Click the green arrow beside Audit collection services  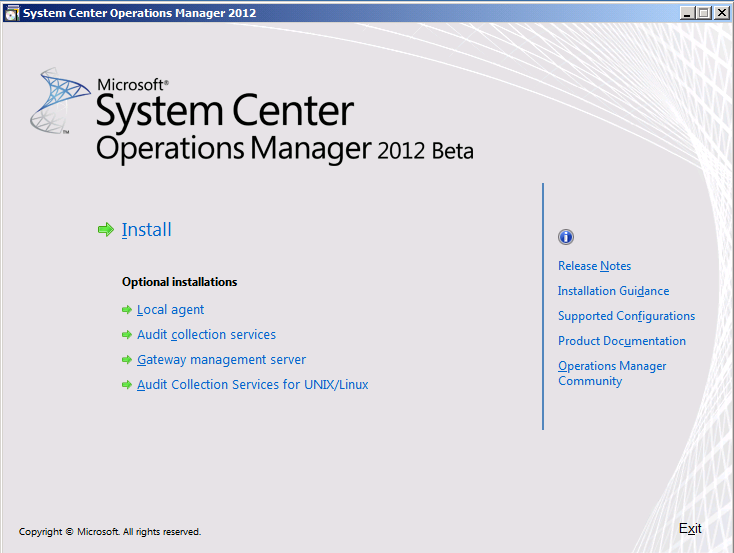pyautogui.click(x=127, y=334)
